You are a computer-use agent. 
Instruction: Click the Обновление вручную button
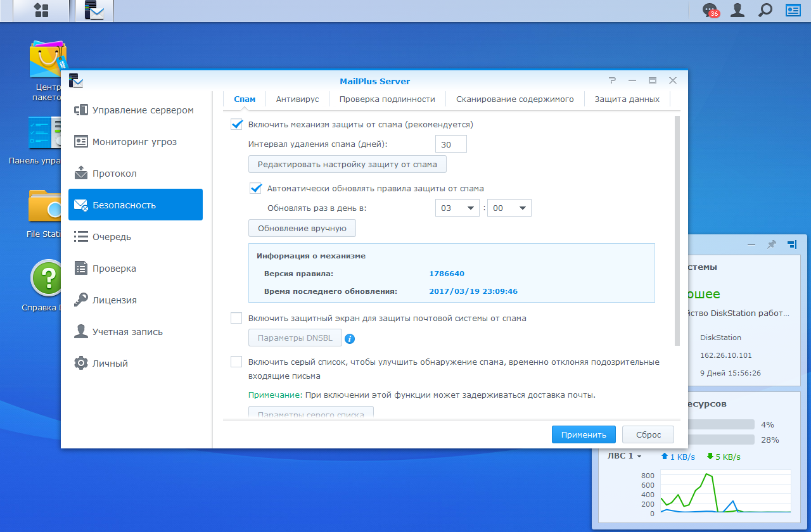click(x=302, y=228)
